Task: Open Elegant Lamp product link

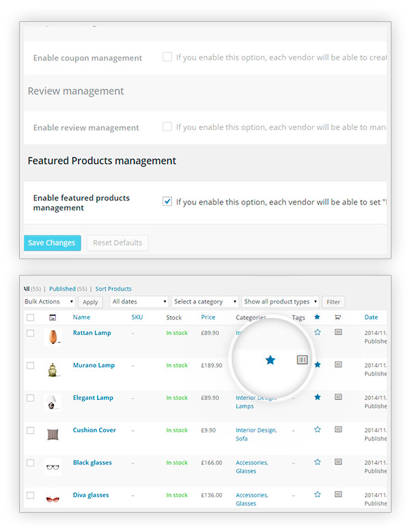Action: [93, 398]
